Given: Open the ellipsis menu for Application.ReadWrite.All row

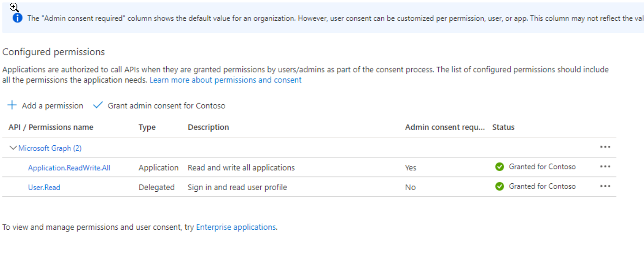Looking at the screenshot, I should click(605, 166).
